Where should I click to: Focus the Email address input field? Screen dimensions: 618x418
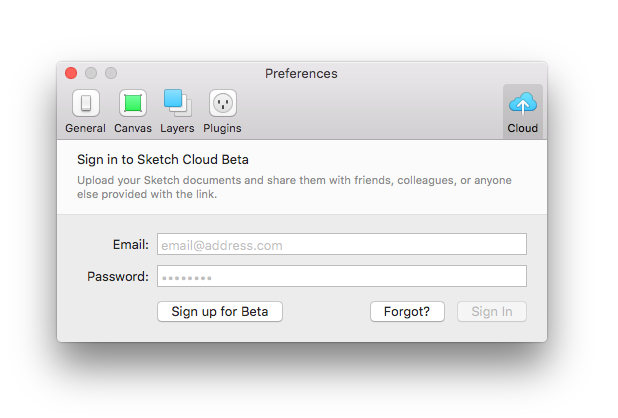(x=341, y=245)
